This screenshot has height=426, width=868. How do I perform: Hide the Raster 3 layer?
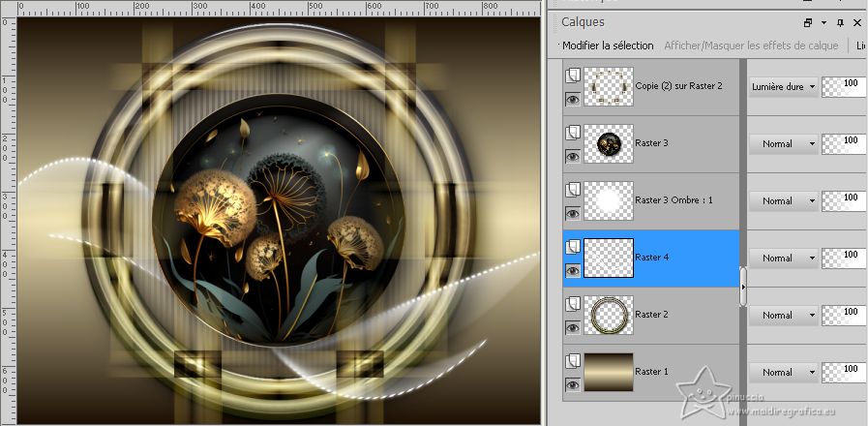point(573,156)
